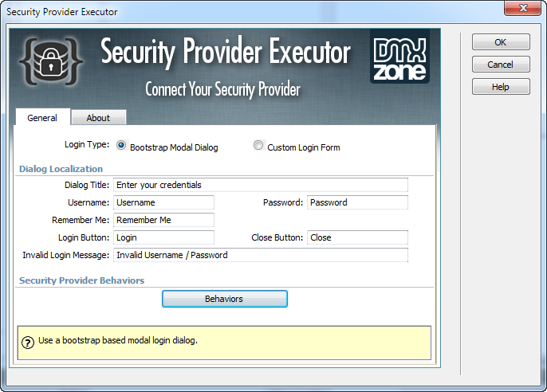Click the Login Type label

point(87,144)
